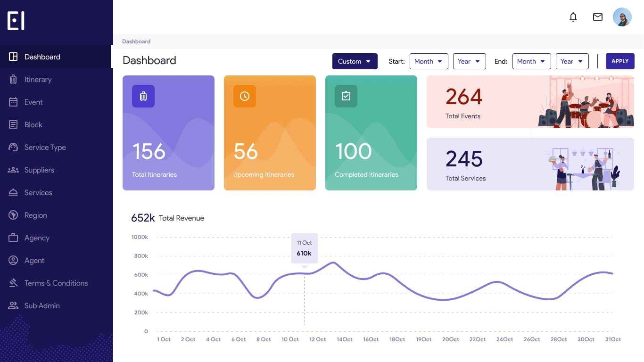This screenshot has height=362, width=644.
Task: Open the End Year dropdown
Action: tap(572, 61)
